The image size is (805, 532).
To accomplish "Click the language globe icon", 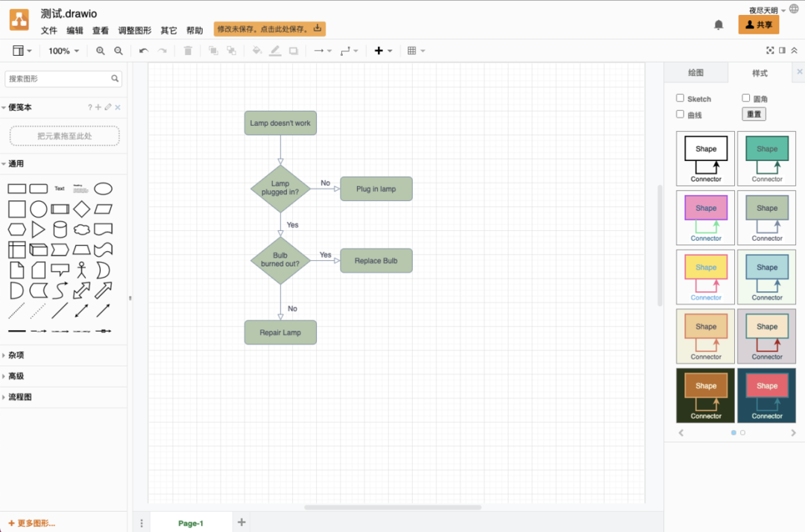I will pyautogui.click(x=795, y=9).
